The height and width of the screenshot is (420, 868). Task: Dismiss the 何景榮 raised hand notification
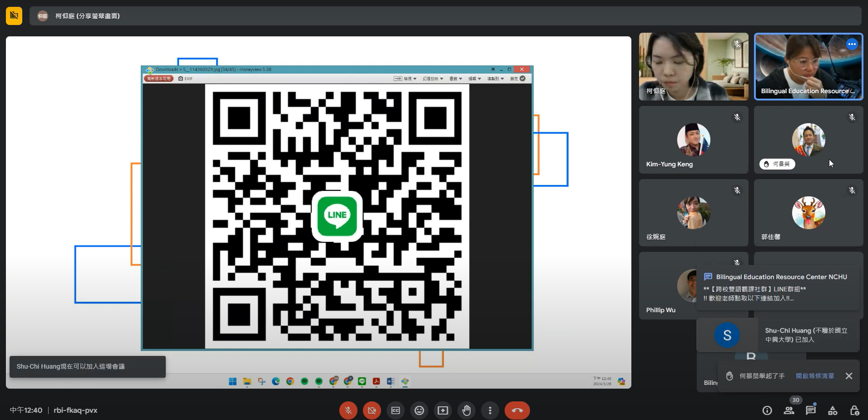pos(849,376)
